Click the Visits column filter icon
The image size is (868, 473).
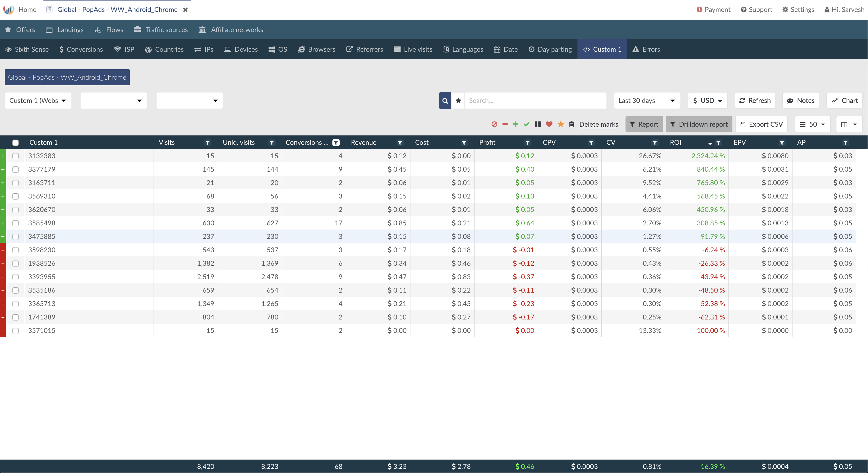click(x=208, y=143)
